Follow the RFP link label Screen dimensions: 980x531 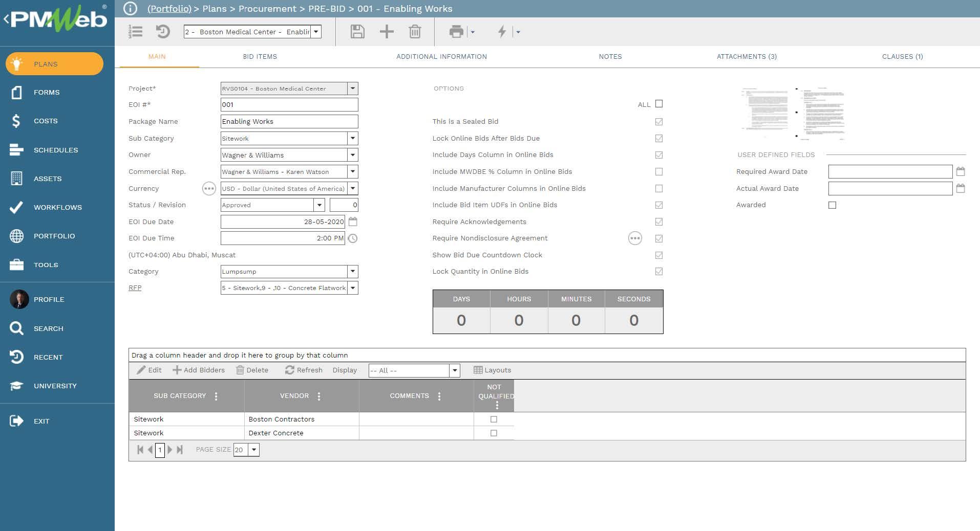[x=135, y=288]
